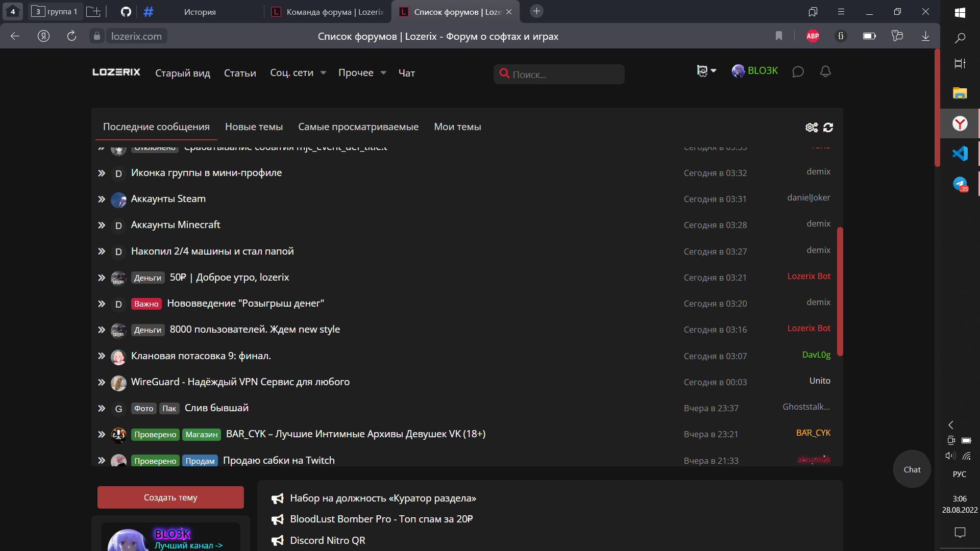
Task: Expand the Аккаунты Minecraft row chevron
Action: click(102, 226)
